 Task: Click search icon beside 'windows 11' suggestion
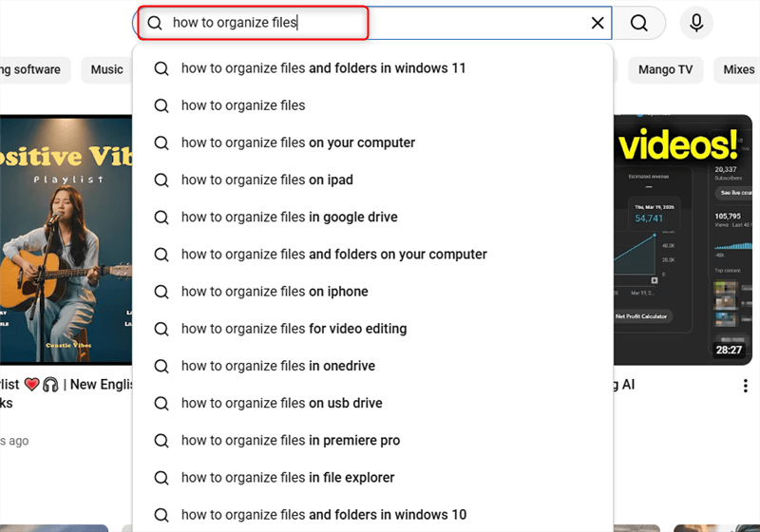[161, 68]
